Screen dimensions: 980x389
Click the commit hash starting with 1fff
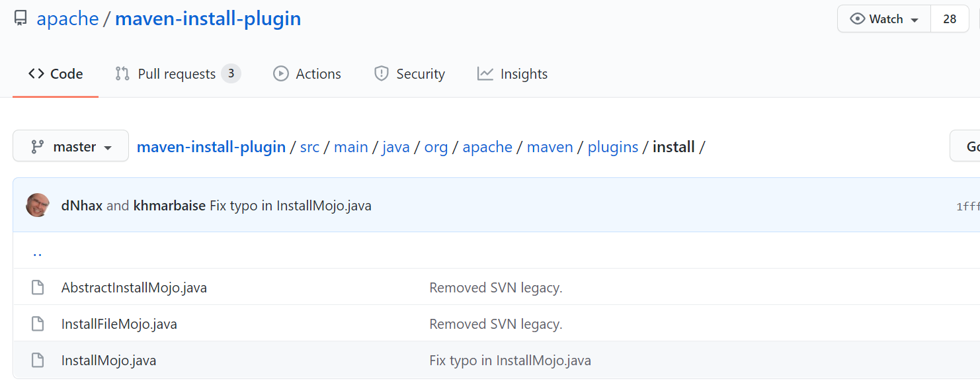click(x=968, y=206)
